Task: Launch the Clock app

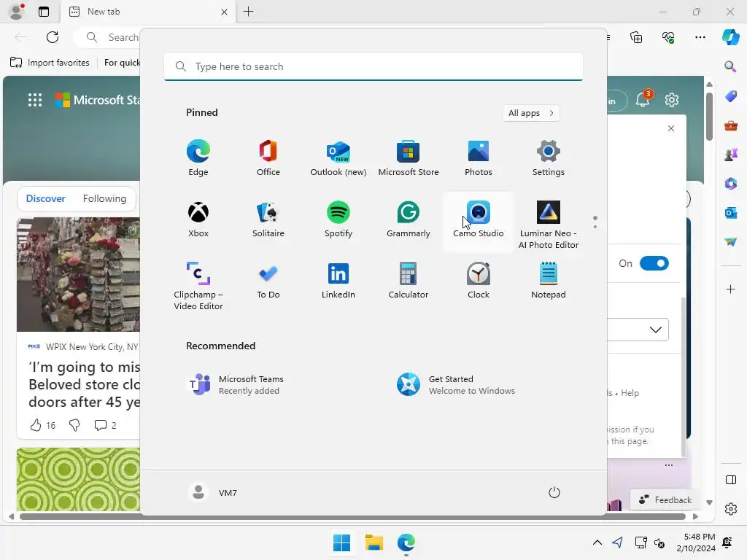Action: point(479,281)
